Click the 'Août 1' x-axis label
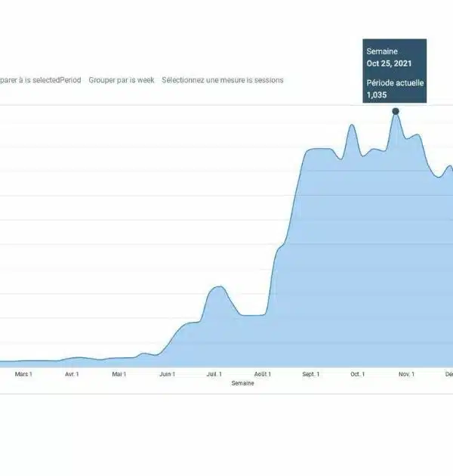This screenshot has height=476, width=453. pos(263,374)
